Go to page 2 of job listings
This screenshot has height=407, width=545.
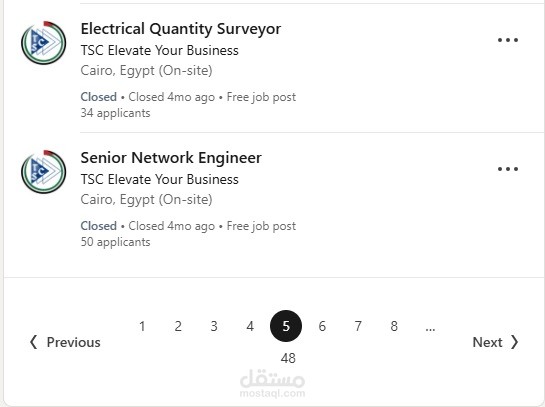(x=178, y=326)
